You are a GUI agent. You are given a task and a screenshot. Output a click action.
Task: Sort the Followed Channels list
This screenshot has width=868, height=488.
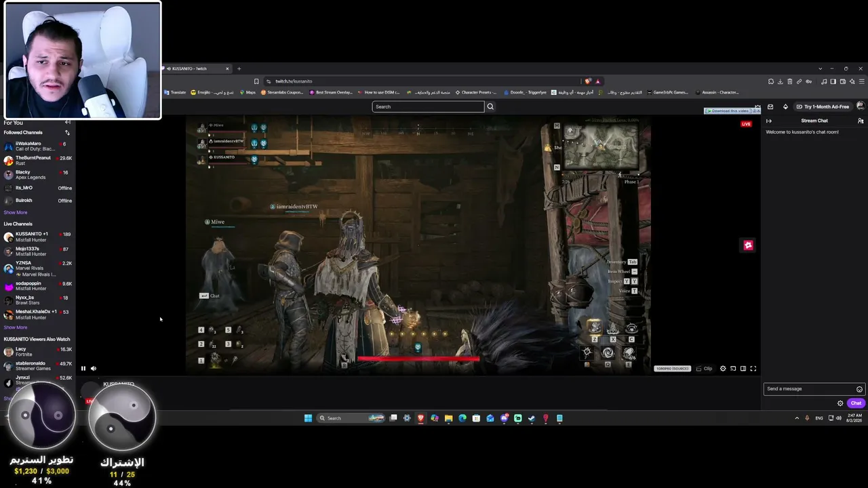67,132
